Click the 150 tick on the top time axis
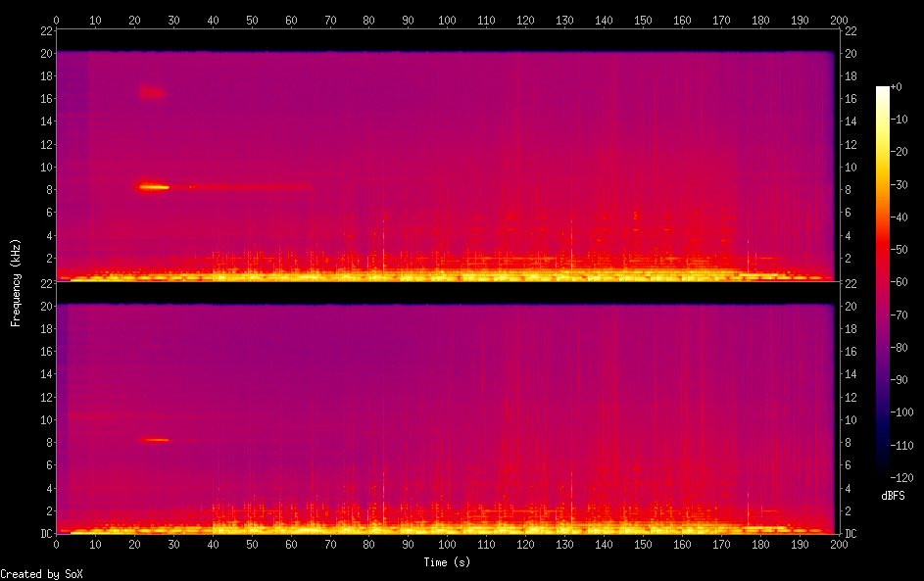This screenshot has width=924, height=581. point(642,20)
